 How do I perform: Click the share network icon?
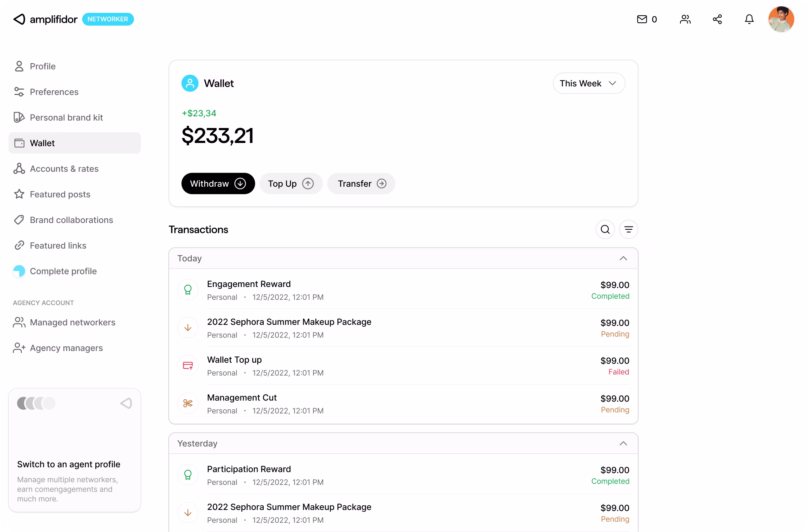tap(717, 19)
